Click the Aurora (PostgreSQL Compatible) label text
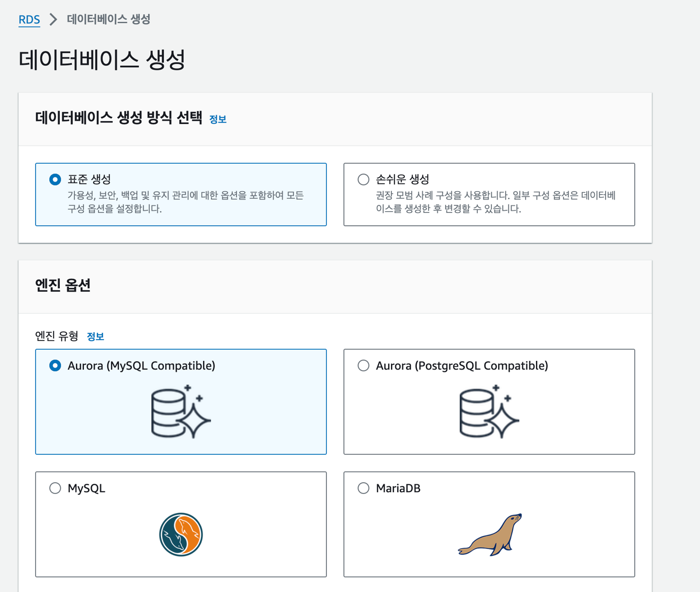Screen dimensions: 700x592 tap(462, 365)
